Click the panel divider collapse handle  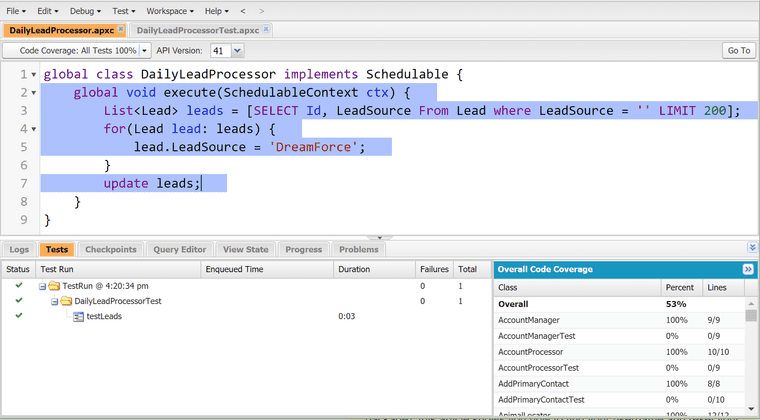click(380, 238)
